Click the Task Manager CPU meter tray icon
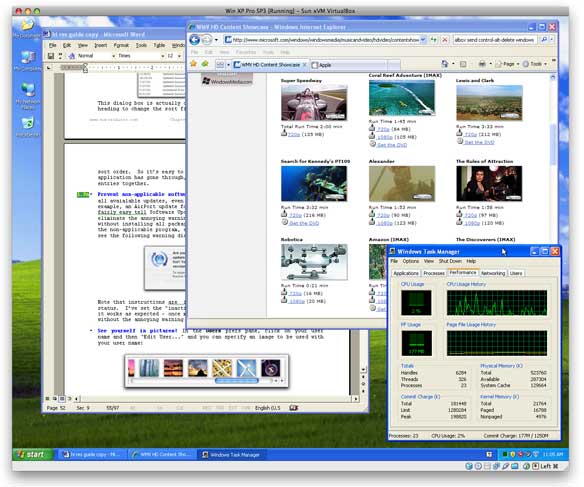 (x=505, y=454)
